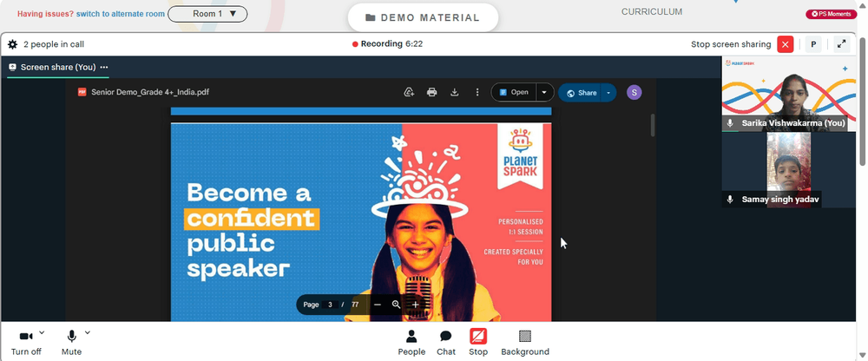Click the PS Moments button
The width and height of the screenshot is (868, 361).
click(831, 14)
